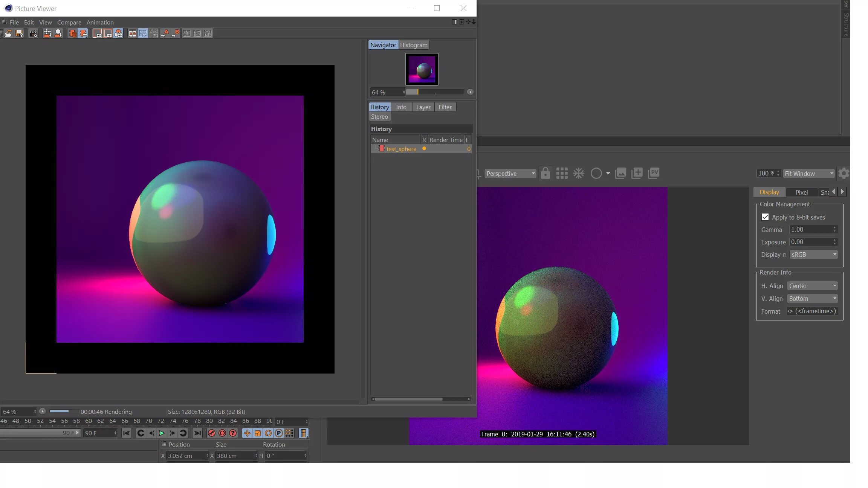Click the Info panel tab
868x488 pixels.
401,107
